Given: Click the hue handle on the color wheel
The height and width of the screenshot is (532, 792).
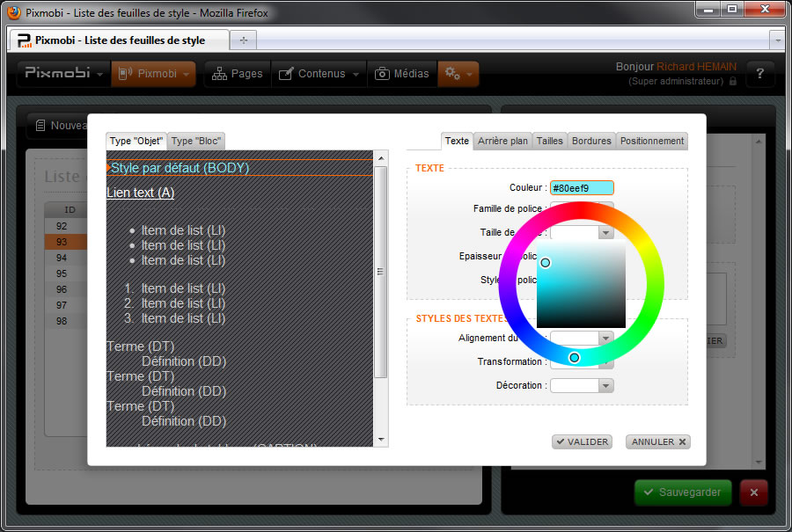Looking at the screenshot, I should click(x=574, y=358).
